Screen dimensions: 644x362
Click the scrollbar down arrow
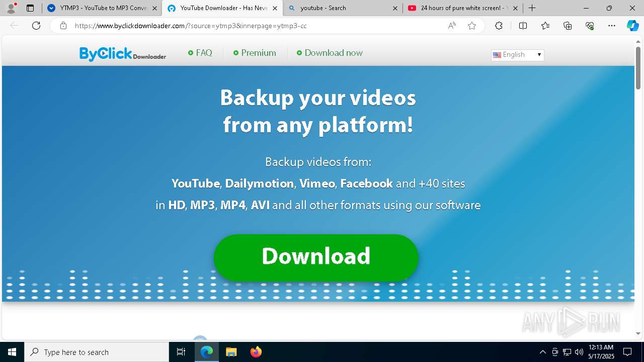click(x=638, y=333)
